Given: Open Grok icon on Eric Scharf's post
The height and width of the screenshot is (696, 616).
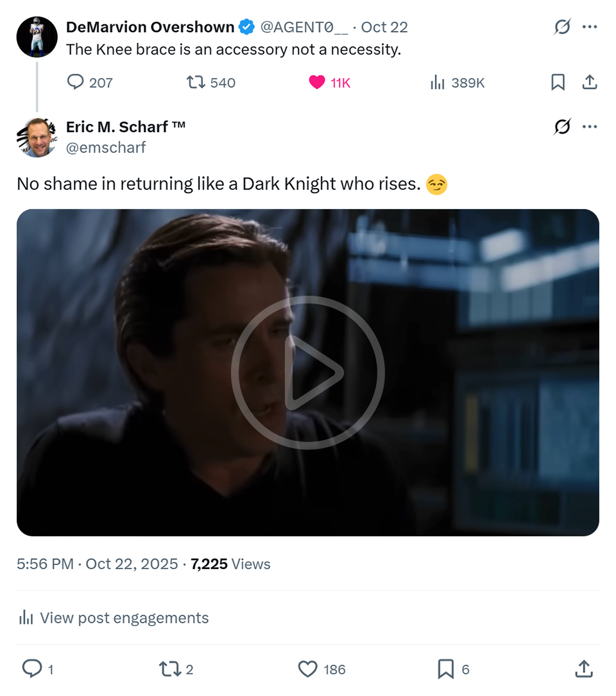Looking at the screenshot, I should 562,127.
